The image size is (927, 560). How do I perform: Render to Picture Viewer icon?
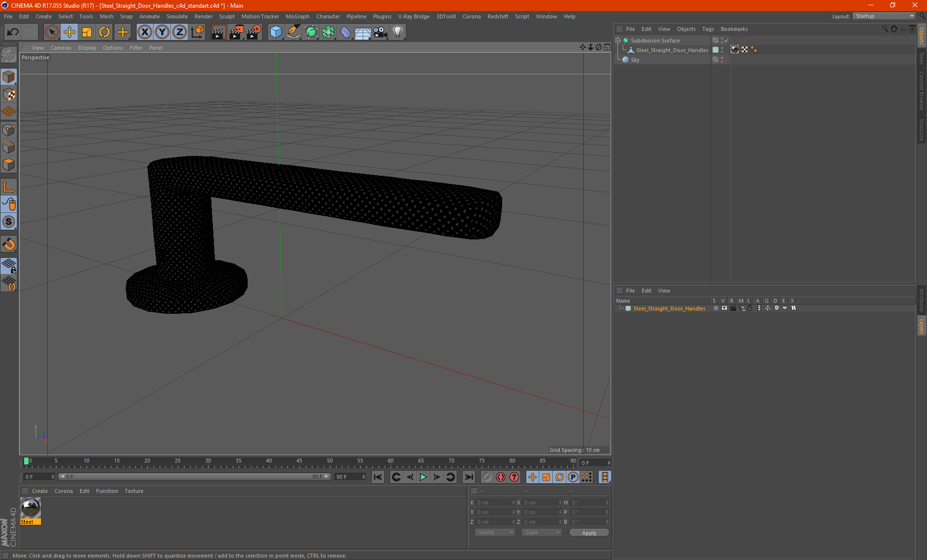click(x=236, y=32)
